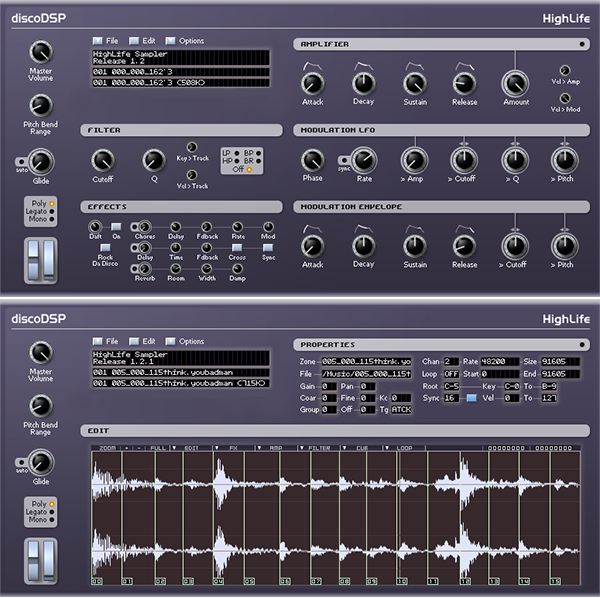Image resolution: width=600 pixels, height=598 pixels.
Task: Click the Amplifier Sustain knob
Action: pos(415,84)
